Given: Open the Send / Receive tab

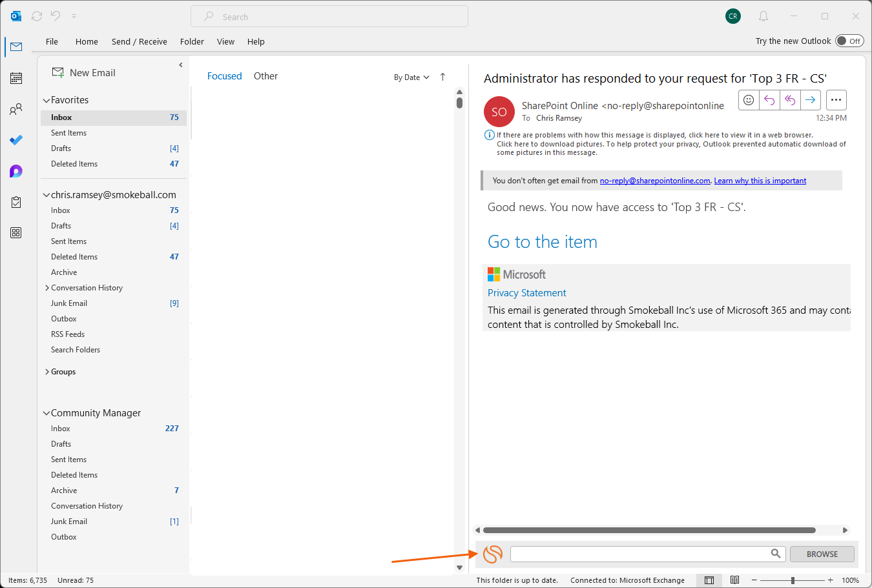Looking at the screenshot, I should 140,41.
